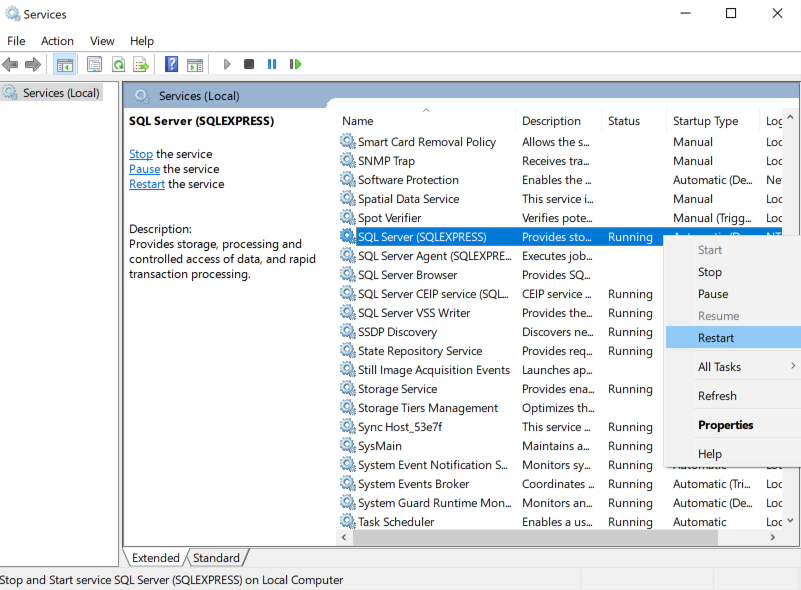Select SQL Server Agent (SQLEXPRE... row
This screenshot has height=590, width=801.
(501, 256)
